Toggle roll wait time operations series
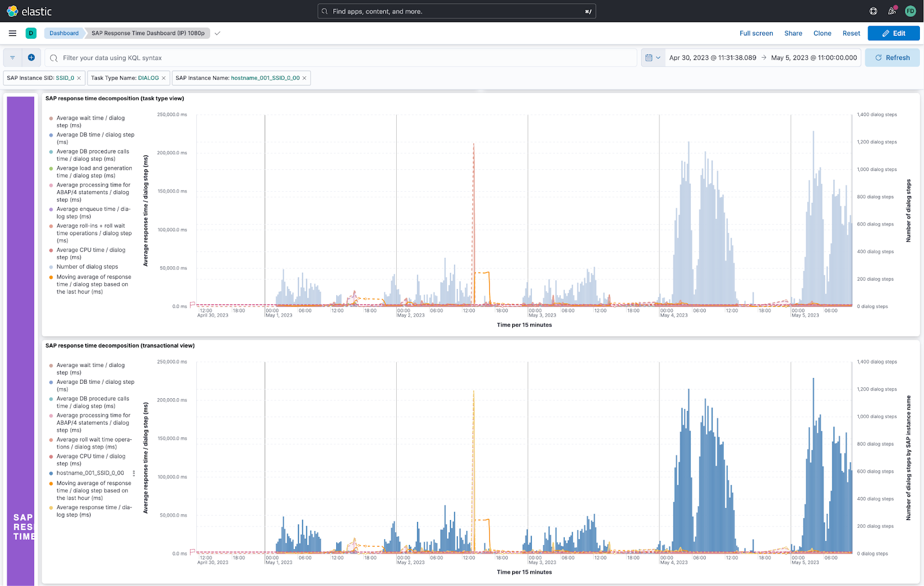 (x=94, y=443)
